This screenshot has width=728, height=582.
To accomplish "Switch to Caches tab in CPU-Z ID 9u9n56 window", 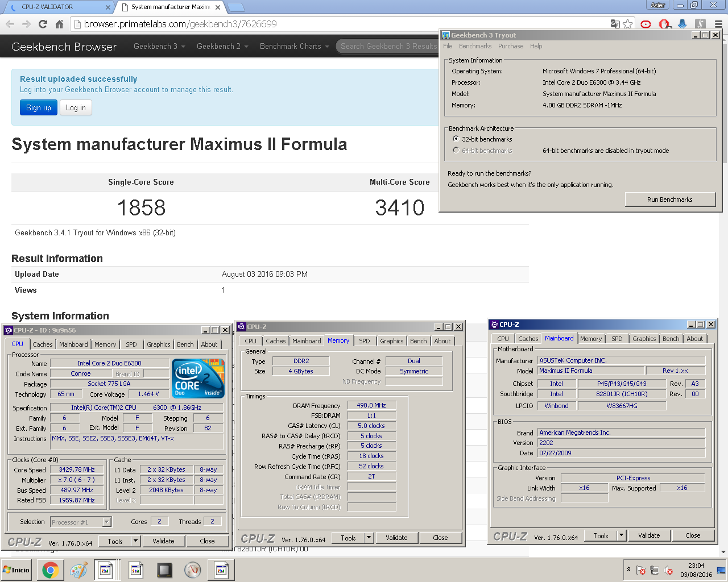I will (x=43, y=344).
